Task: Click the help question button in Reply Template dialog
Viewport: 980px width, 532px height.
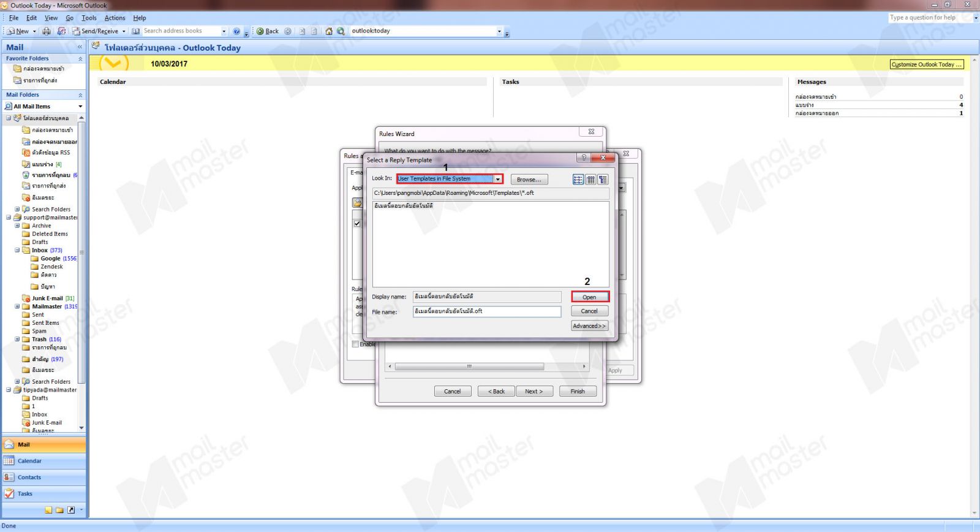Action: (x=584, y=158)
